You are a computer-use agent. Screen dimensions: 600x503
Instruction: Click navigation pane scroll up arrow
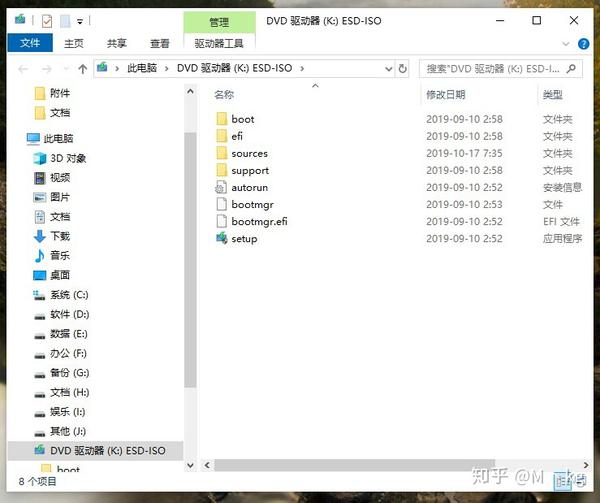click(x=190, y=91)
